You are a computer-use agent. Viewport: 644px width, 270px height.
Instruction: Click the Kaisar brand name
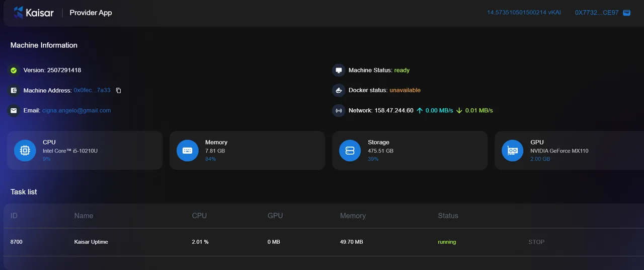[x=39, y=13]
